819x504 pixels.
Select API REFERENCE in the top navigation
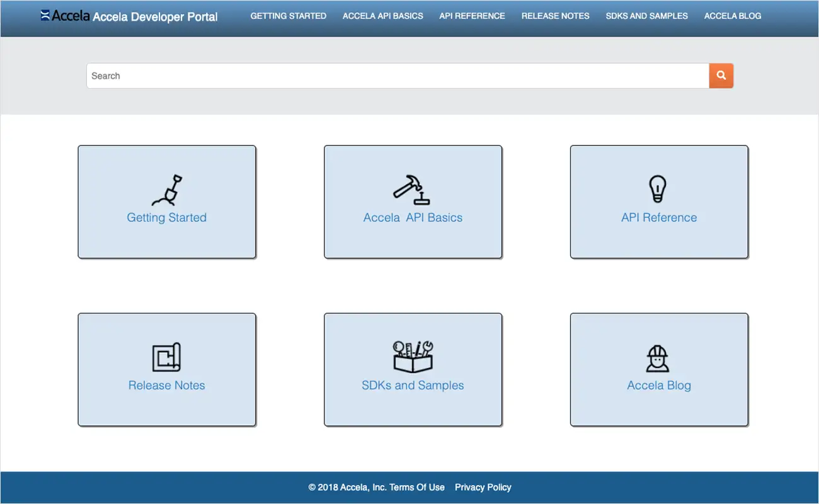click(472, 16)
